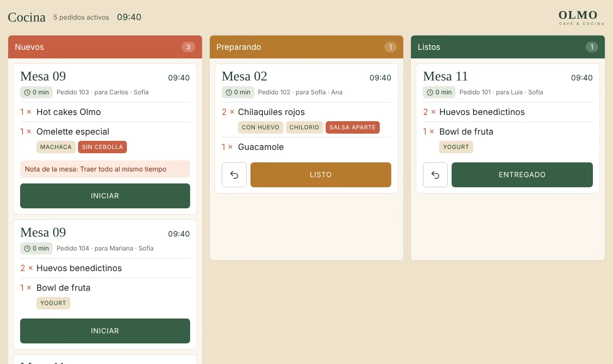Click the SIN CEBOLLA modifier tag

pos(102,147)
